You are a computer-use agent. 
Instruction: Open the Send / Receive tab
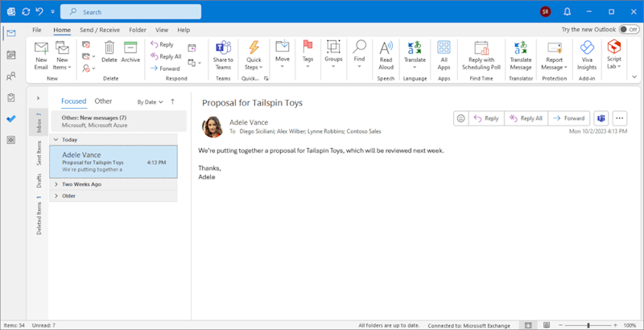click(x=100, y=30)
